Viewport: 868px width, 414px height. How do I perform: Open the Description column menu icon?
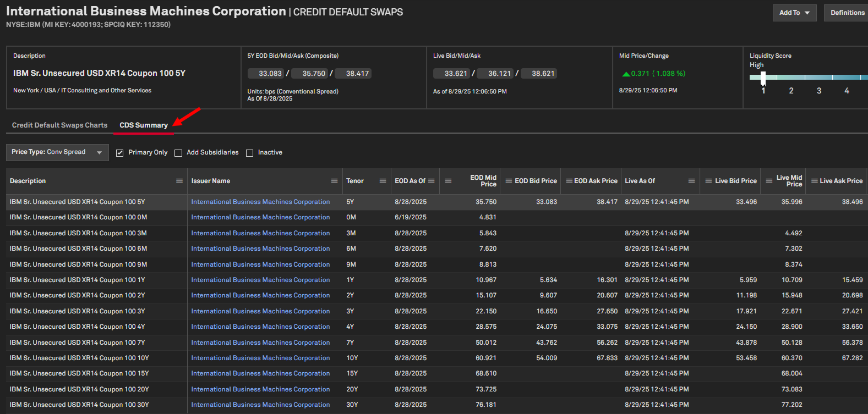(x=179, y=181)
